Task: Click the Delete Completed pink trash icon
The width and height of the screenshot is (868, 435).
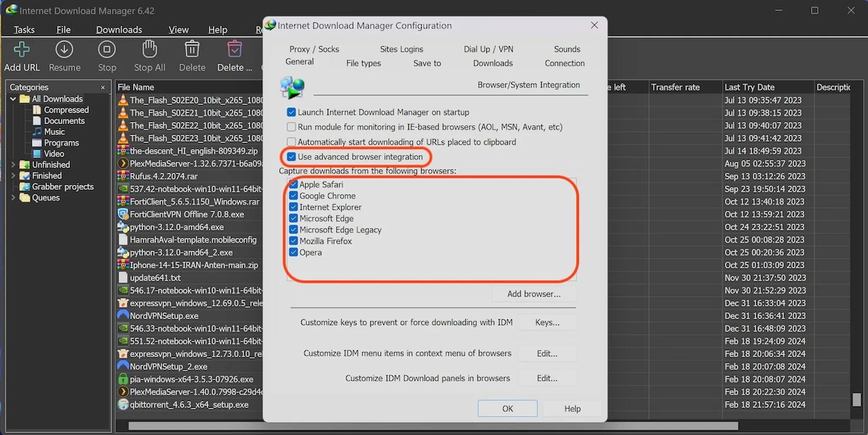Action: [x=234, y=50]
